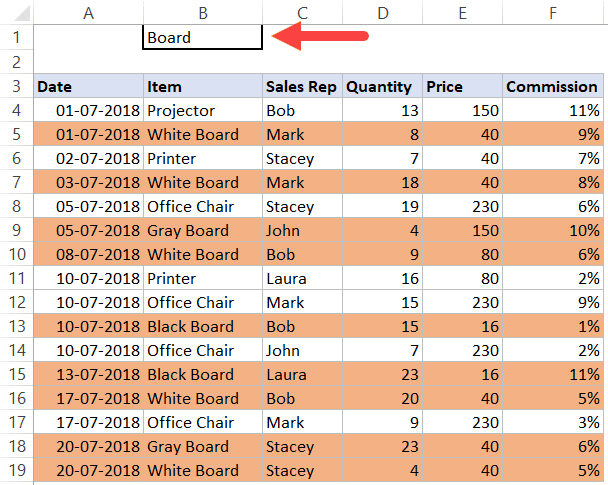
Task: Click the date 13-07-2018 cell
Action: (x=88, y=374)
